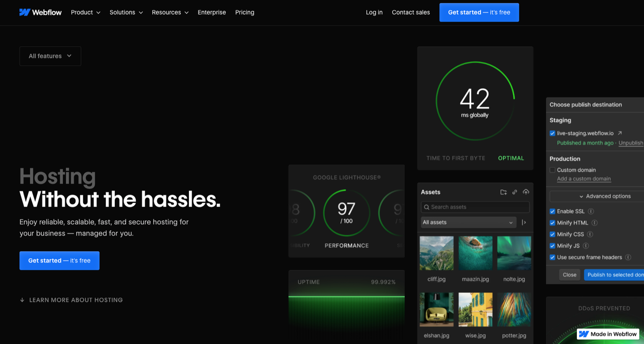This screenshot has width=644, height=344.
Task: Collapse the Advanced options expander
Action: pos(597,196)
